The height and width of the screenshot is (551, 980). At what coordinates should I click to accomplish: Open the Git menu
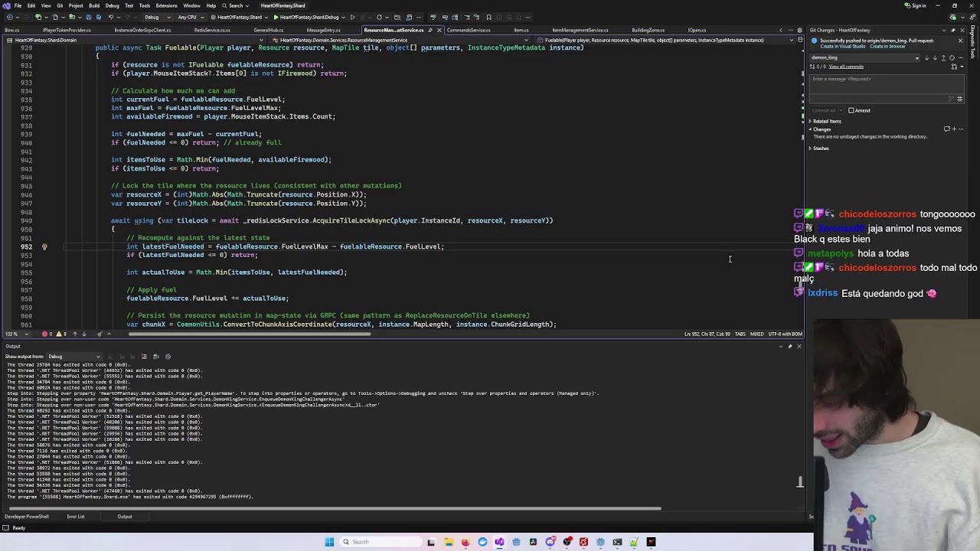click(x=60, y=5)
